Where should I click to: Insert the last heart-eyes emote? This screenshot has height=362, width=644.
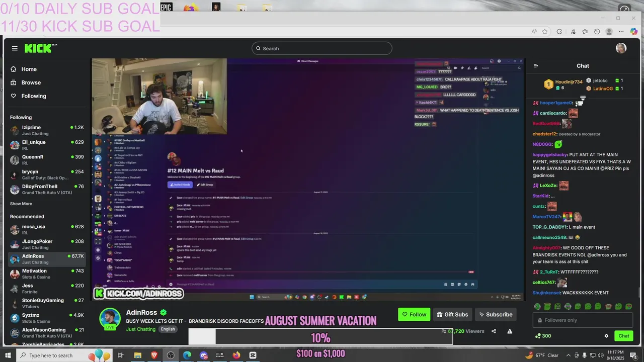[629, 306]
